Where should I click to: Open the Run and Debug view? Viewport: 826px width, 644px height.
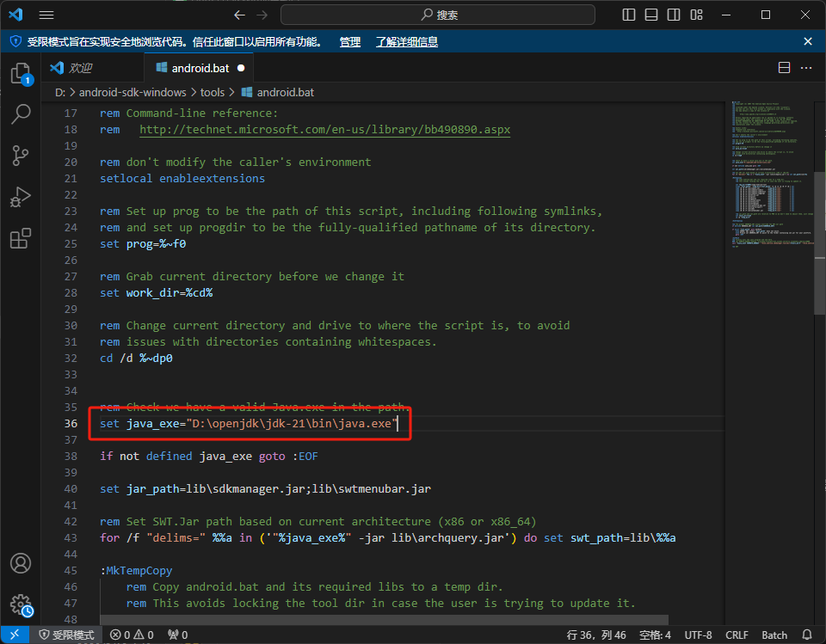[x=21, y=197]
